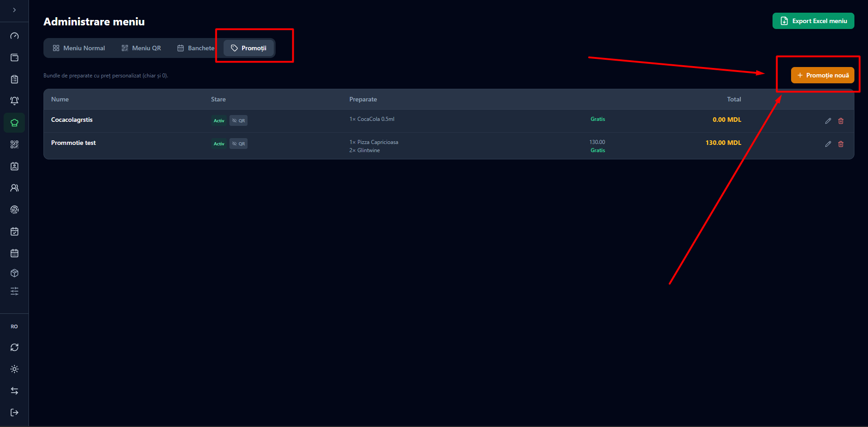Toggle QR visibility for Prommotie test promotion
Viewport: 868px width, 427px height.
238,144
